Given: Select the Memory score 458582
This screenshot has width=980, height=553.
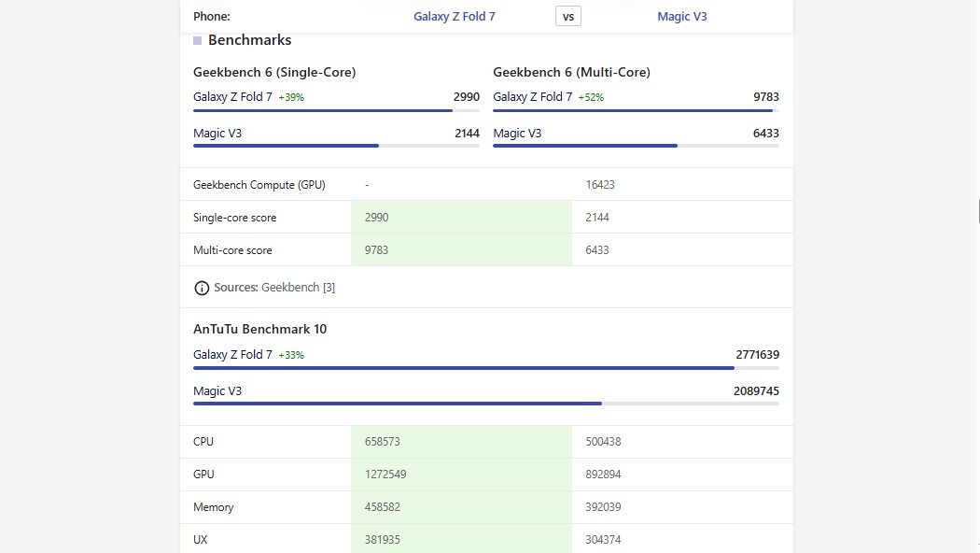Looking at the screenshot, I should click(383, 507).
